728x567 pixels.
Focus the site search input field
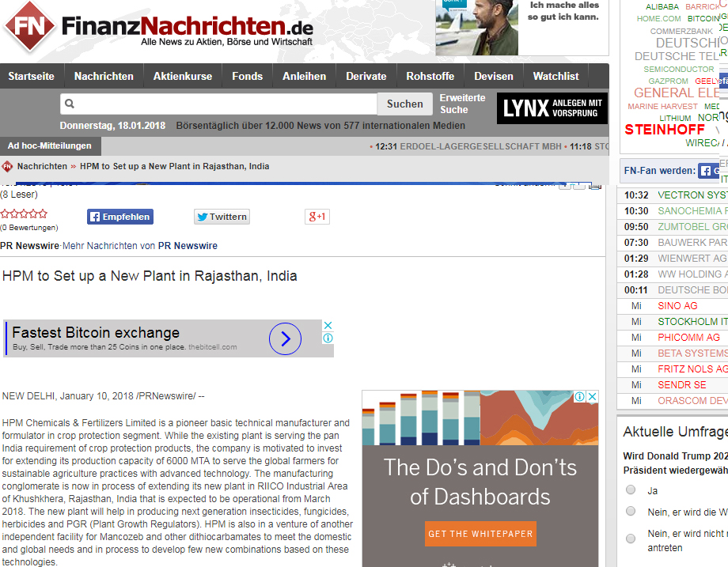point(218,104)
